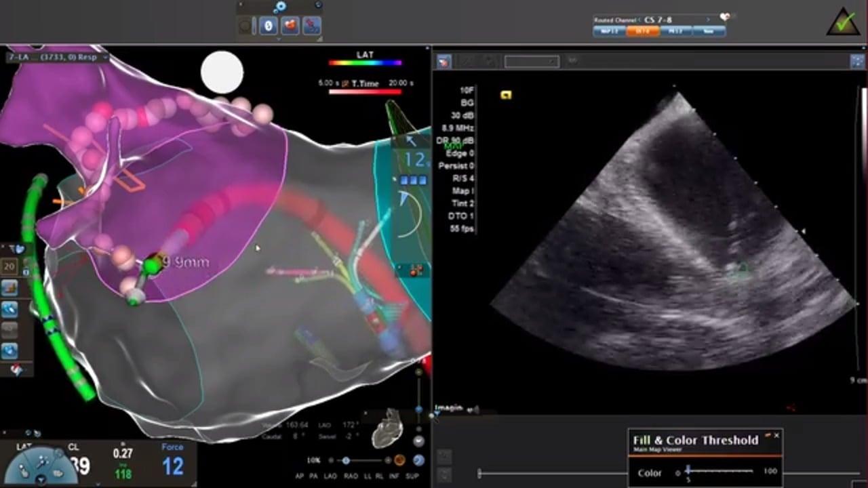The height and width of the screenshot is (488, 868).
Task: Select the first blue Routed Channel button
Action: pos(609,31)
